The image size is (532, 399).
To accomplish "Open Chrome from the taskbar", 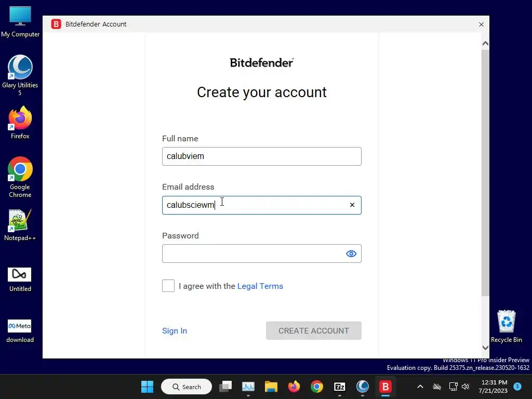I will 317,387.
